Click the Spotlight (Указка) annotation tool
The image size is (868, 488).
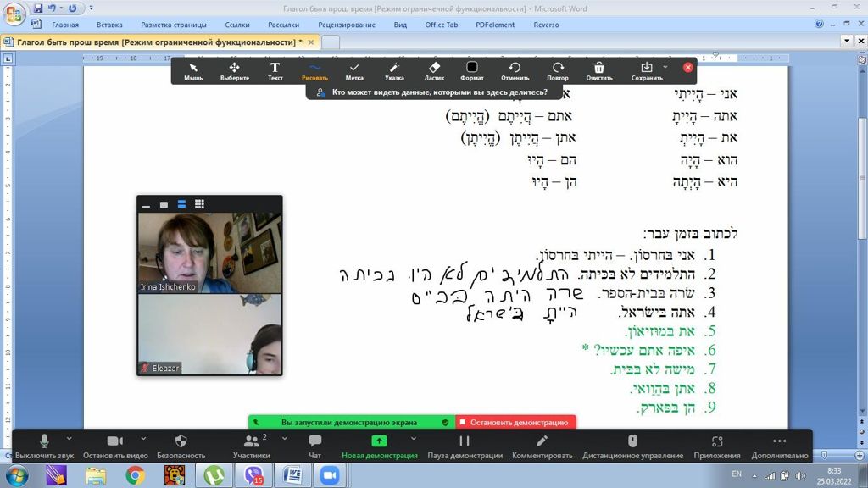[x=394, y=70]
